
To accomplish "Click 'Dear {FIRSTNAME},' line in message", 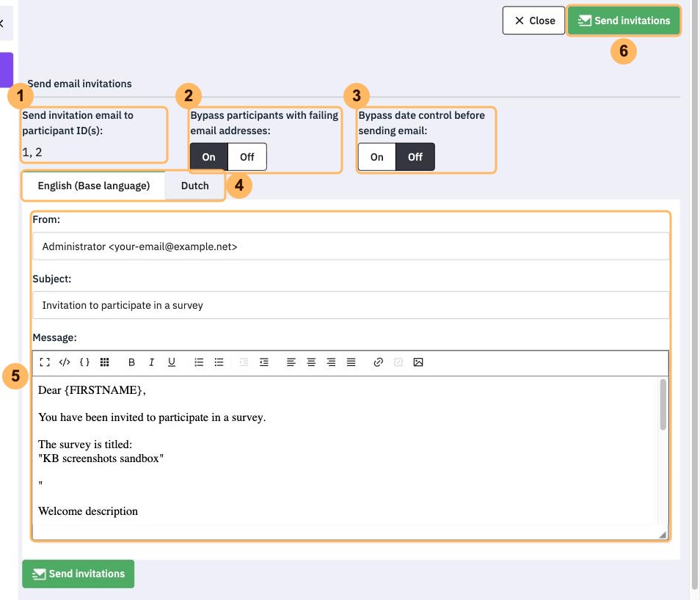I will (92, 390).
